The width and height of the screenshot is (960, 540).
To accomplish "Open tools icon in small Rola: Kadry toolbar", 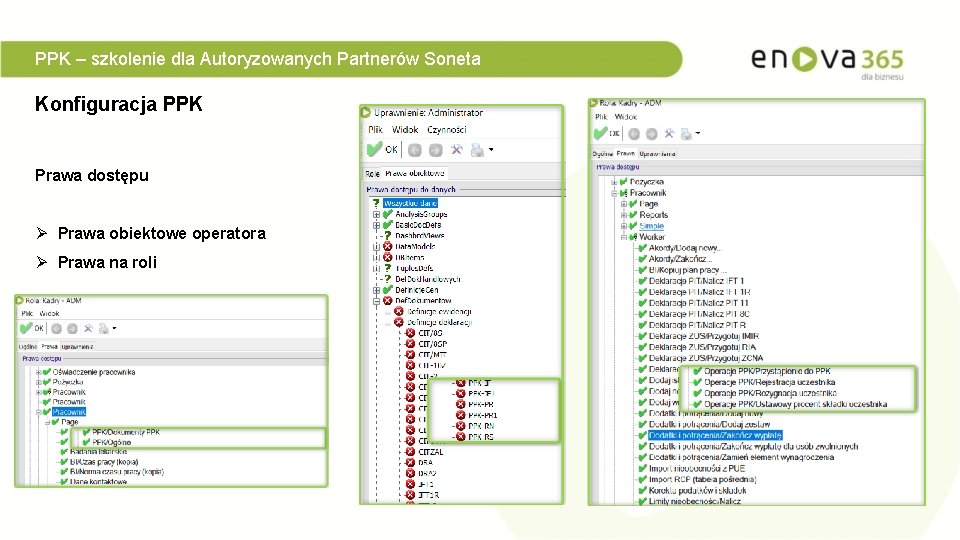I will (88, 329).
